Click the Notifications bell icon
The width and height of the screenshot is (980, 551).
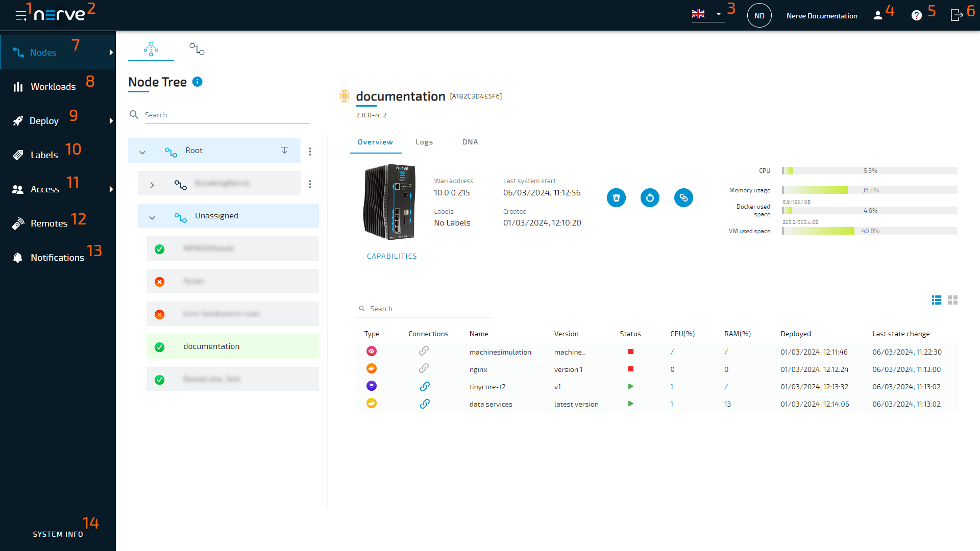pos(19,258)
